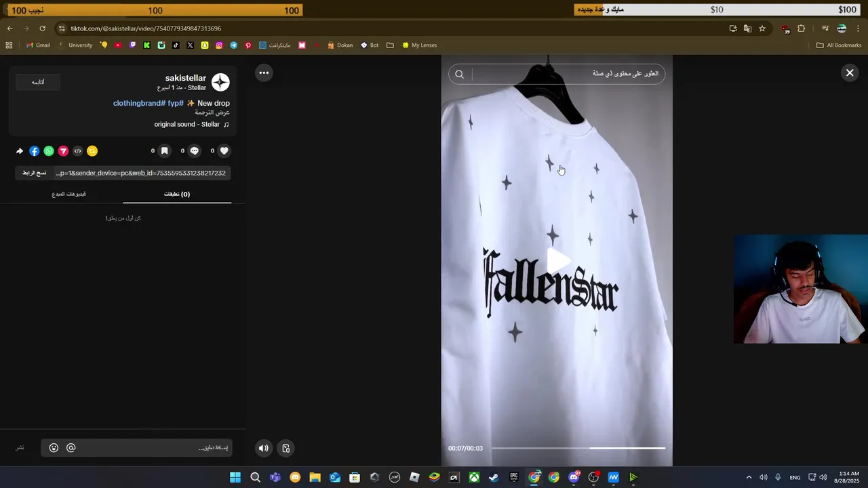Seek on the video progress bar
This screenshot has height=488, width=868.
coord(578,448)
